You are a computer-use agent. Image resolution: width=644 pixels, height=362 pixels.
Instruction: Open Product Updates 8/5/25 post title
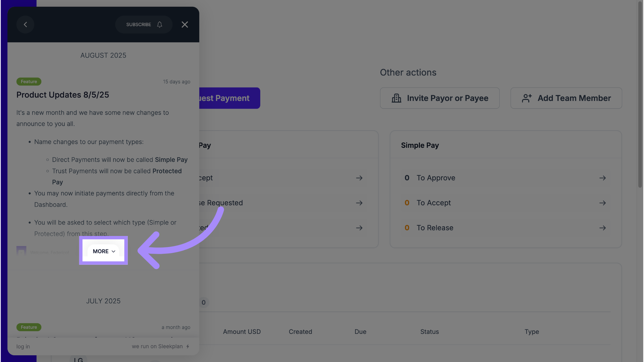[x=63, y=95]
